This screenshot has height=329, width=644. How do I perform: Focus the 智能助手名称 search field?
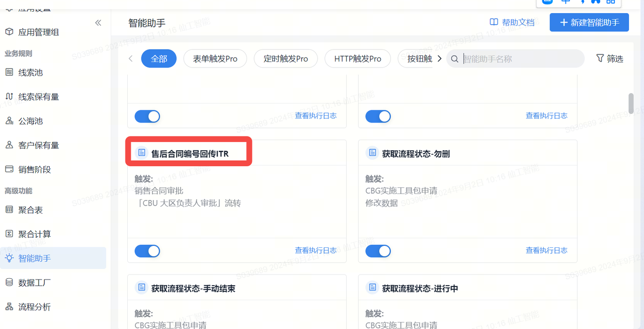point(521,58)
